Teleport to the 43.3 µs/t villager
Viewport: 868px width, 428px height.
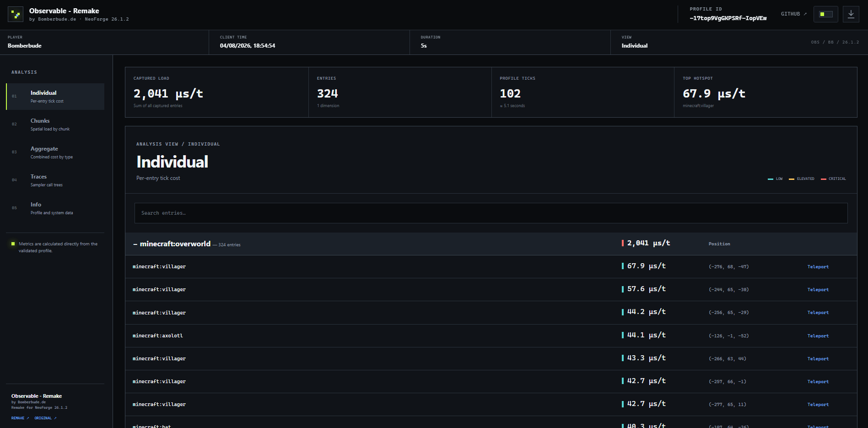tap(818, 359)
